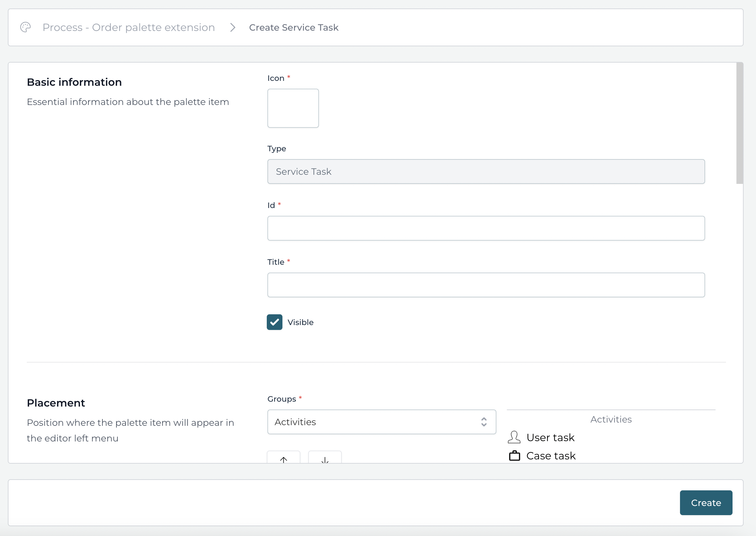Open Process - Order palette extension breadcrumb
756x536 pixels.
[129, 27]
